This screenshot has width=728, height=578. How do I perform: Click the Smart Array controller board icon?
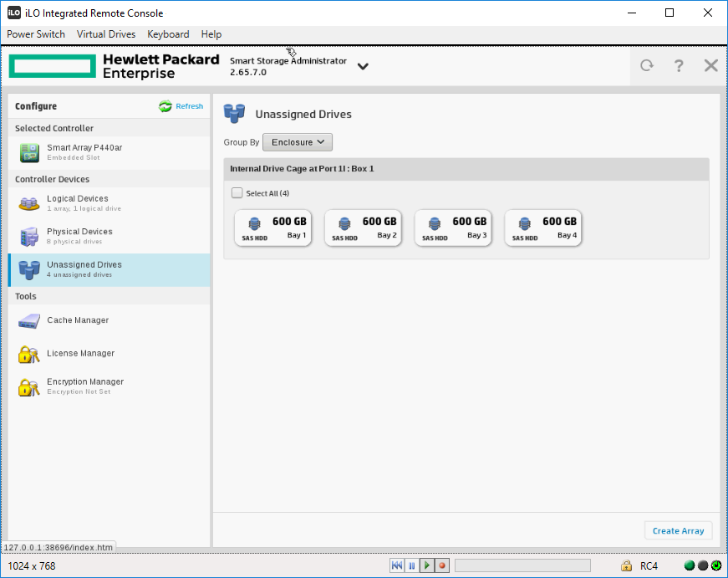click(x=29, y=153)
